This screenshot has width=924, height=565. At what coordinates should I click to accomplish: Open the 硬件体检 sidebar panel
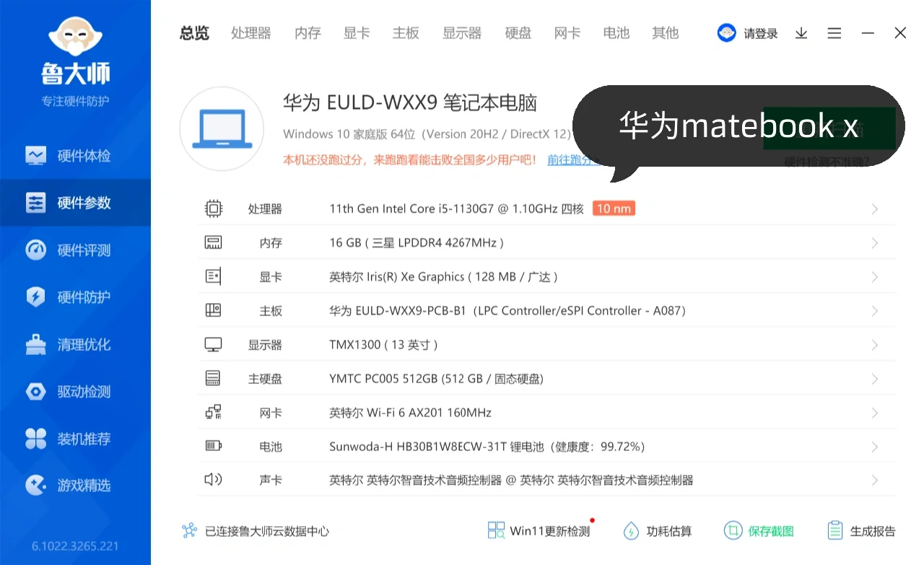coord(75,155)
